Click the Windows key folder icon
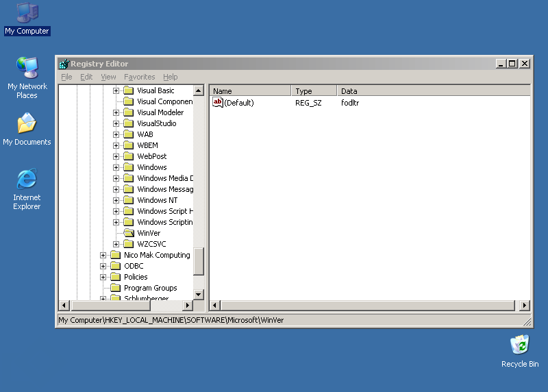This screenshot has height=392, width=548. coord(129,167)
